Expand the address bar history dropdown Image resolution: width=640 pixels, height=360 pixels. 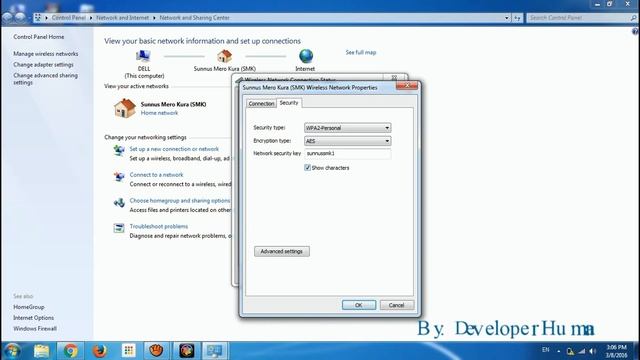click(507, 18)
